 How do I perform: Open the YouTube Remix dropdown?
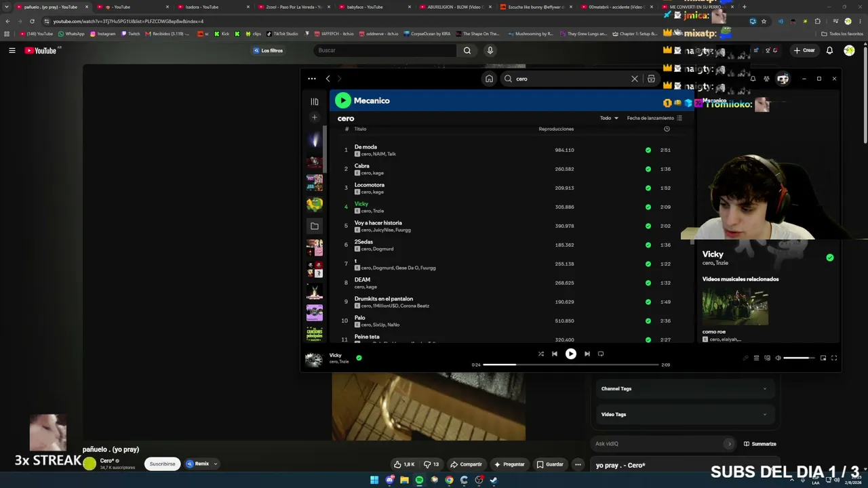202,464
